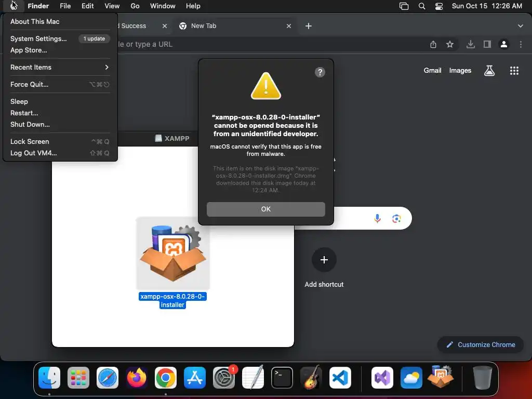Open Spotlight search in the menu bar

coord(422,6)
